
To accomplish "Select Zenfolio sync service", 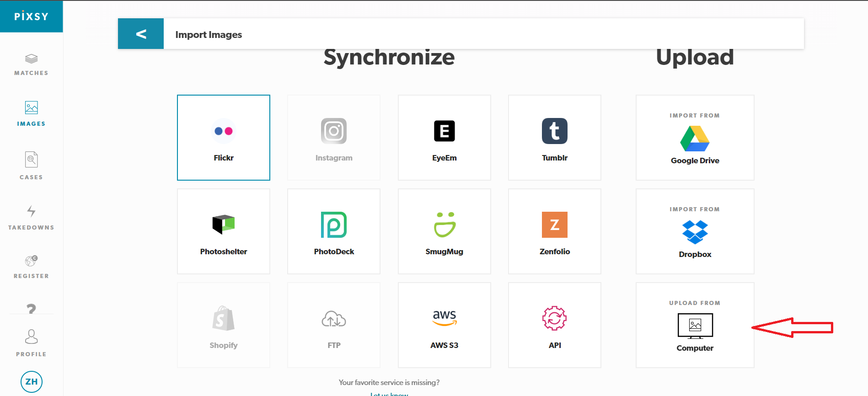I will coord(555,231).
